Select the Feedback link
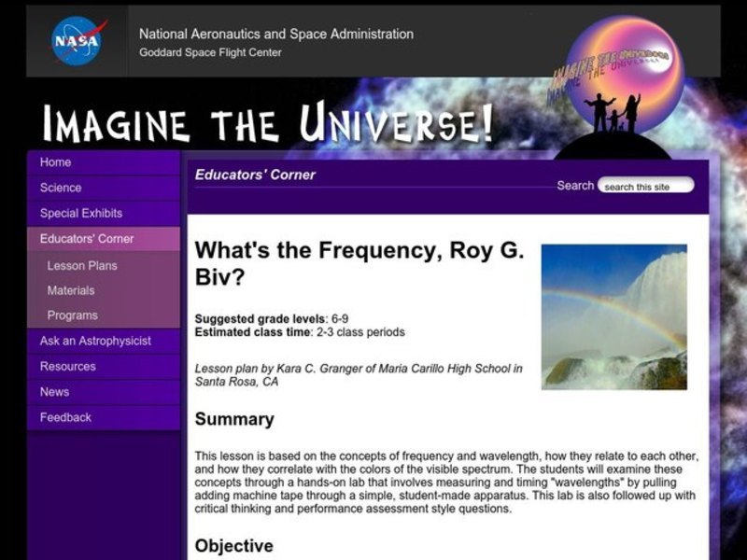This screenshot has height=560, width=747. [63, 417]
